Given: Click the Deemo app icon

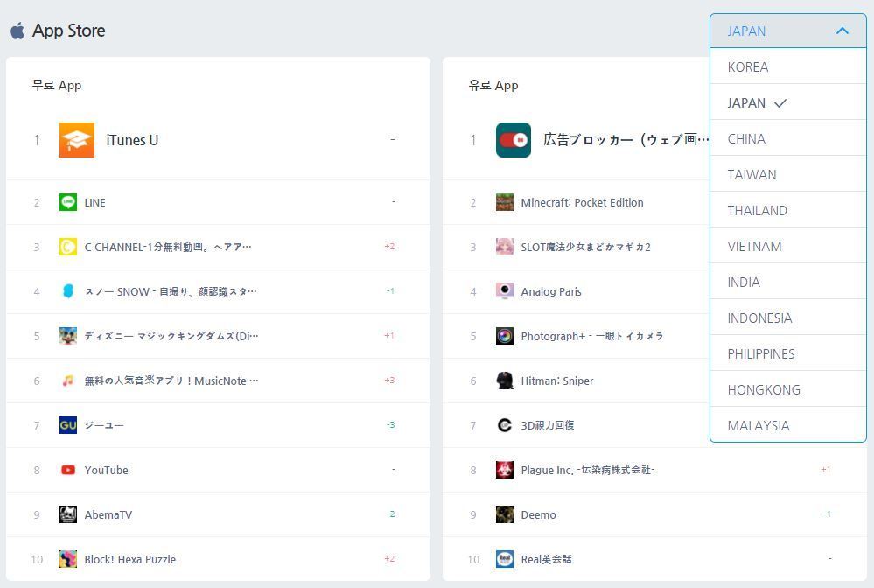Looking at the screenshot, I should click(505, 514).
